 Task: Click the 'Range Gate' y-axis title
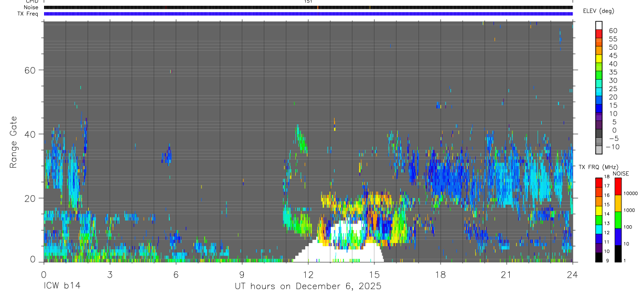[x=14, y=142]
